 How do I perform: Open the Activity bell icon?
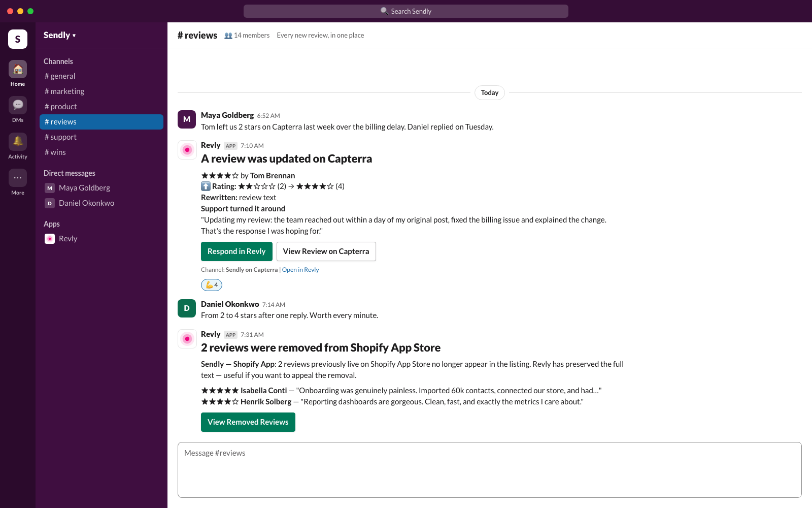(x=18, y=141)
